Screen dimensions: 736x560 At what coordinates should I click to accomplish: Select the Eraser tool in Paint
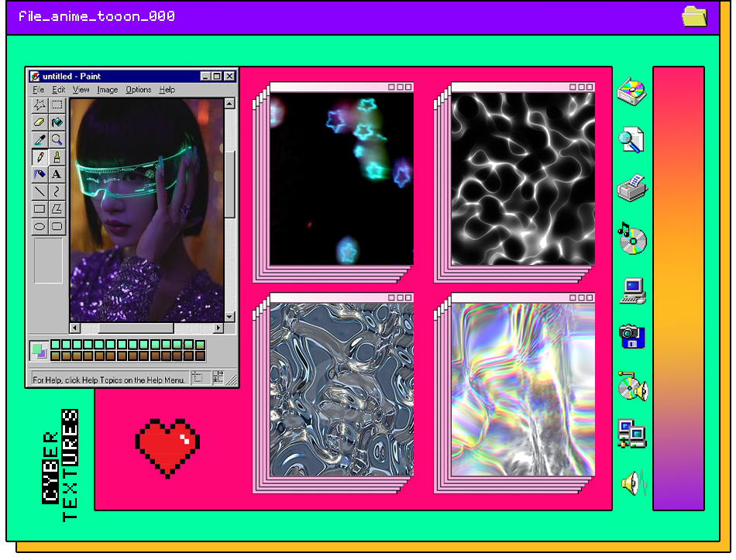[40, 122]
